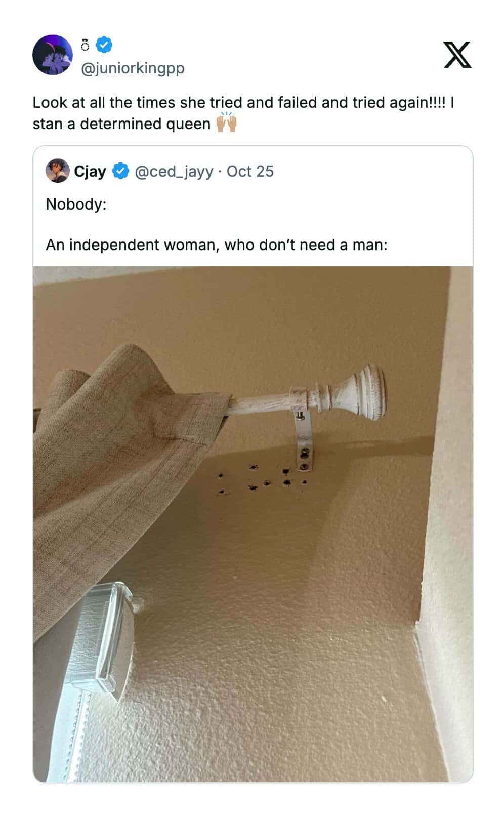Open the @juniorkingpp handle link

pos(133,67)
